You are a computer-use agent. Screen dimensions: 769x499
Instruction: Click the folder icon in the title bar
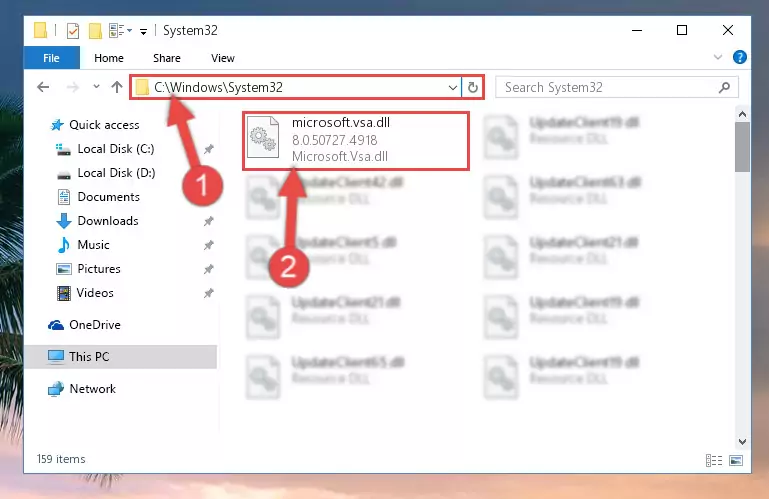41,30
